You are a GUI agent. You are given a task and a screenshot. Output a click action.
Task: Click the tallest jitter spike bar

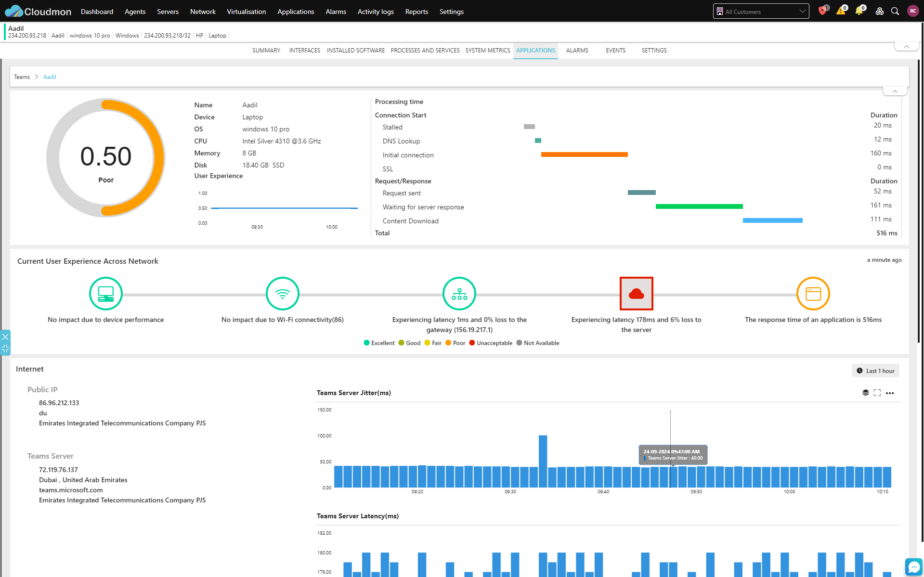pos(543,461)
